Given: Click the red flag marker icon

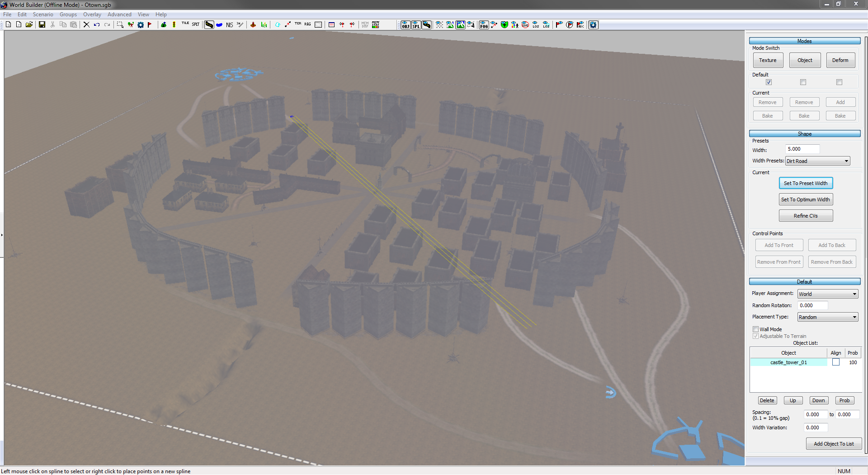Looking at the screenshot, I should point(150,24).
